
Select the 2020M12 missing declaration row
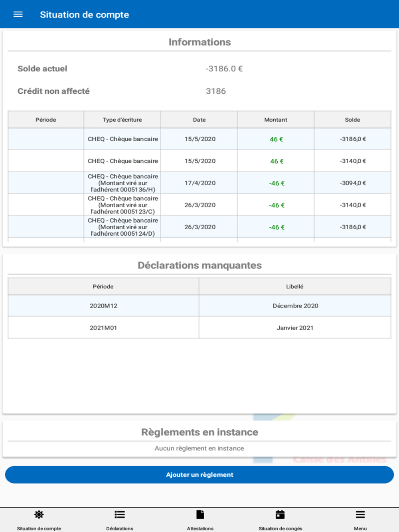199,306
